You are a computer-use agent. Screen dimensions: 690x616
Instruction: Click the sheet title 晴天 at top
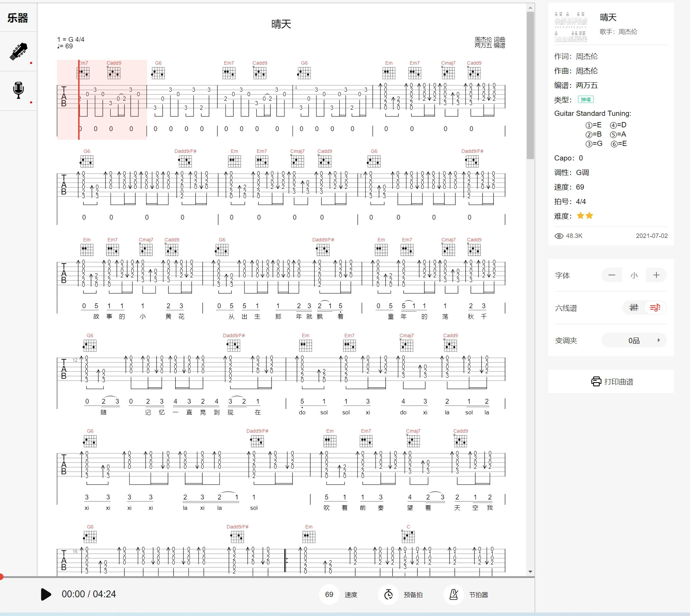coord(281,24)
